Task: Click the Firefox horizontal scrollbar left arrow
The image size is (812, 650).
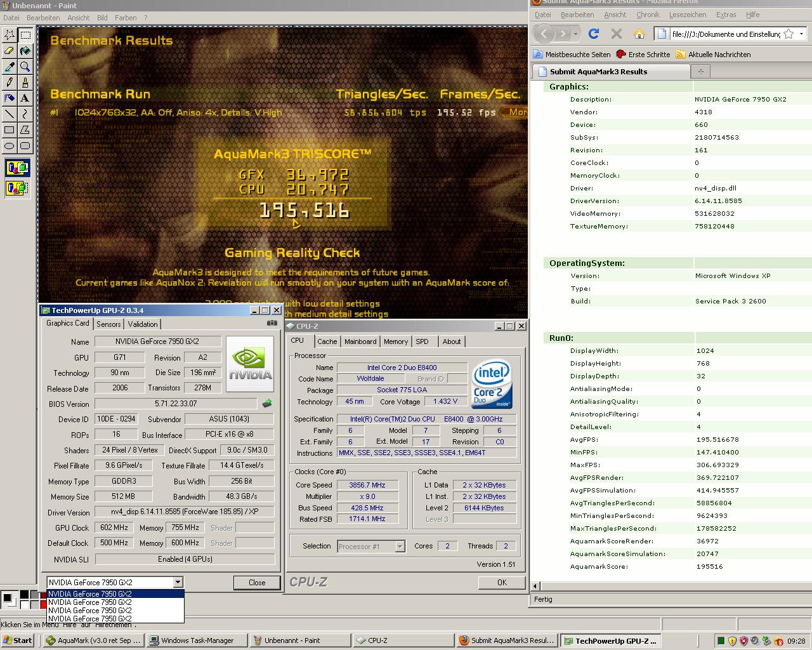Action: click(536, 586)
